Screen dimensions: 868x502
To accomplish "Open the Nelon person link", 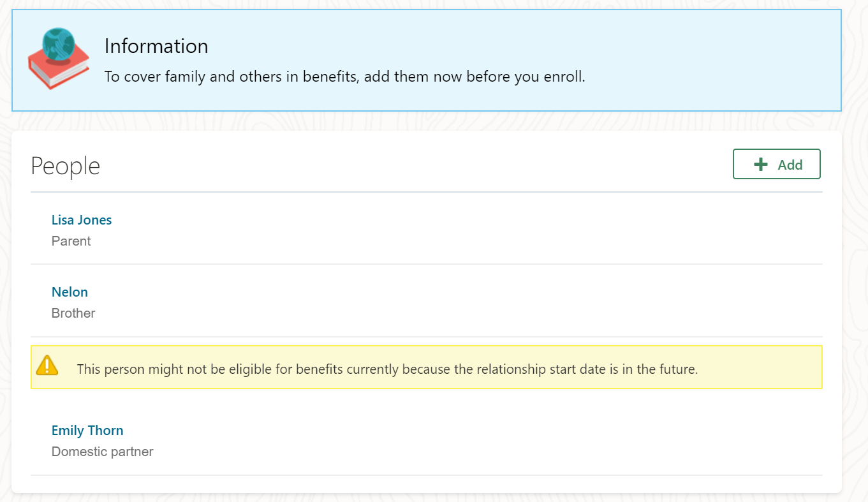I will point(70,292).
